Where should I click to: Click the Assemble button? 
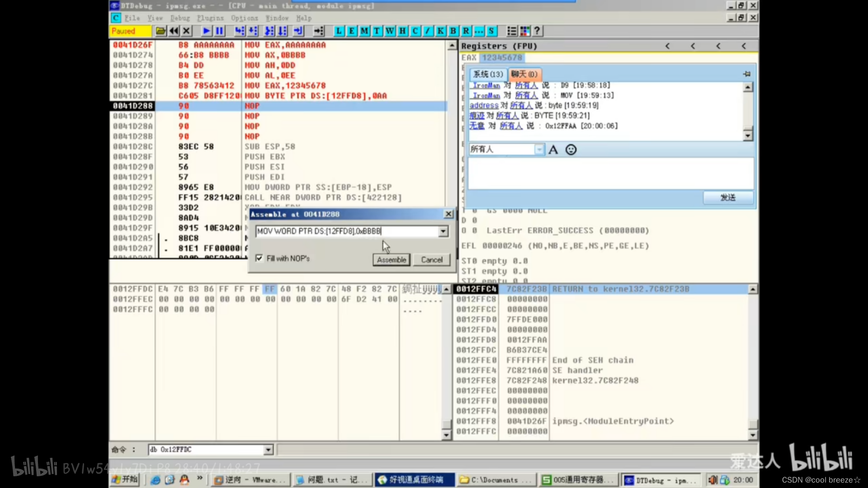[x=392, y=260]
